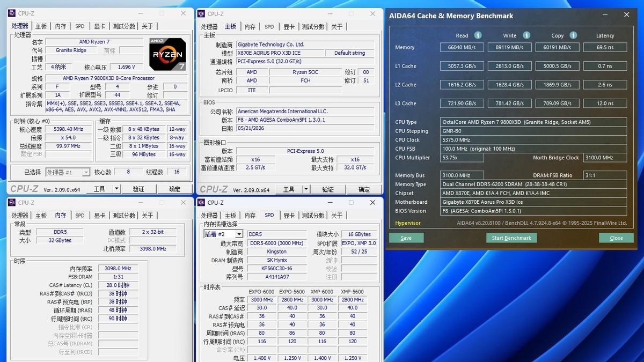Click the info icon beside Read in AIDA64
The image size is (644, 362).
click(x=478, y=35)
